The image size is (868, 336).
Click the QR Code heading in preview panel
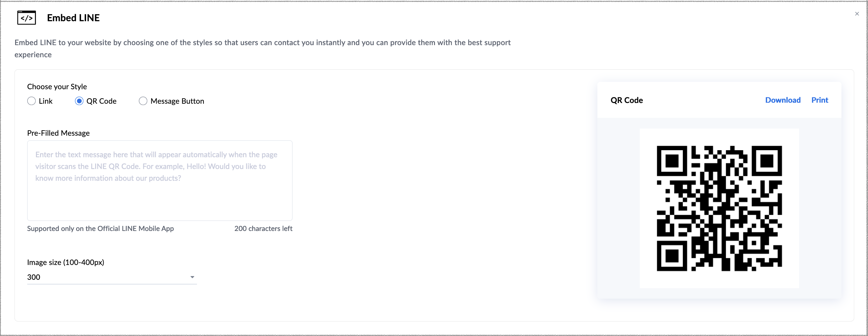pos(626,100)
